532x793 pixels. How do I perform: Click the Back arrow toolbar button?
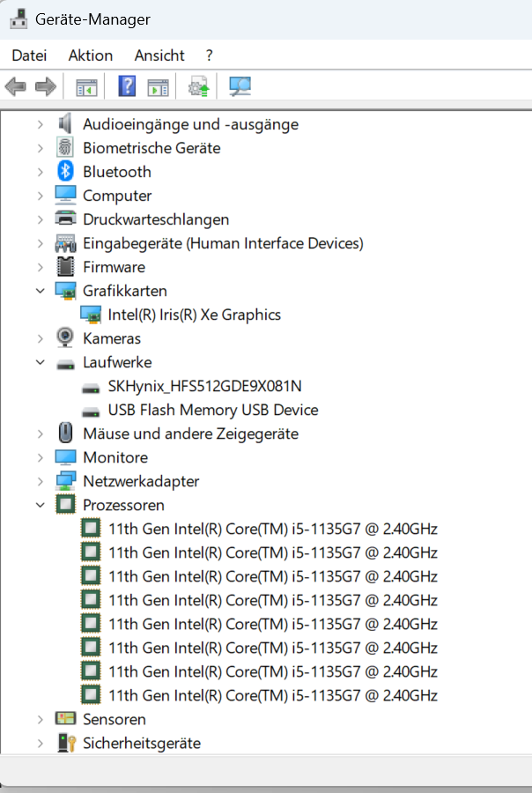[16, 86]
